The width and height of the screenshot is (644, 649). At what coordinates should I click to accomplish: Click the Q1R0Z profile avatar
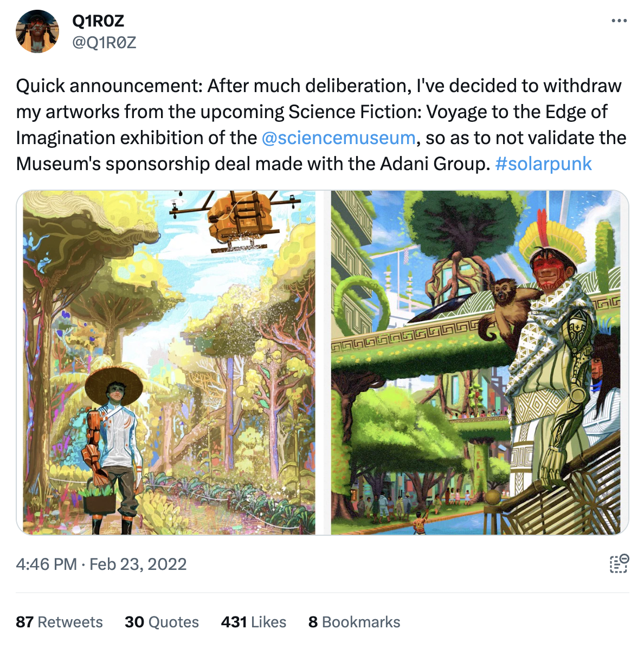pos(37,31)
